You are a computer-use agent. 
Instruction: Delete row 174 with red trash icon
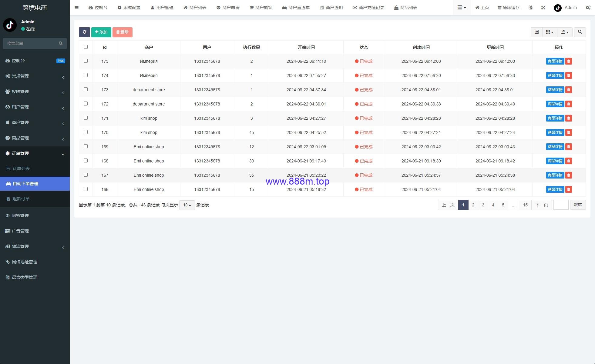569,75
